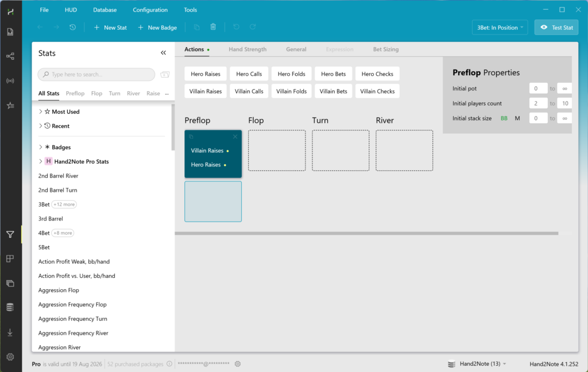This screenshot has width=588, height=372.
Task: Select BB as the initial stack size unit
Action: 504,118
